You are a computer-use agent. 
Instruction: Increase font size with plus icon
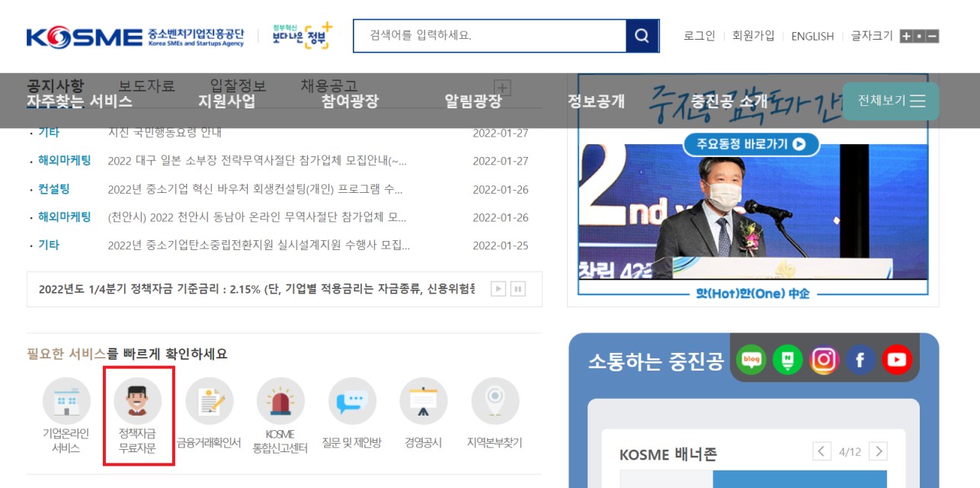click(x=905, y=37)
